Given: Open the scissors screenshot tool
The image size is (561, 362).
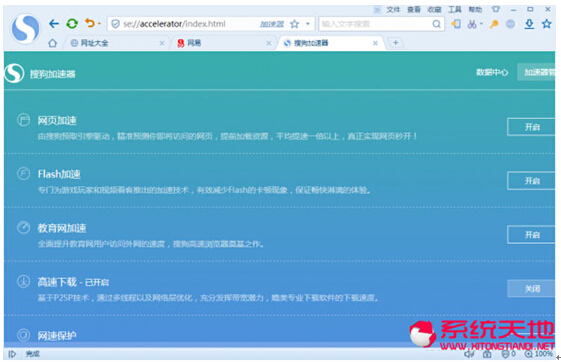Looking at the screenshot, I should click(x=472, y=24).
